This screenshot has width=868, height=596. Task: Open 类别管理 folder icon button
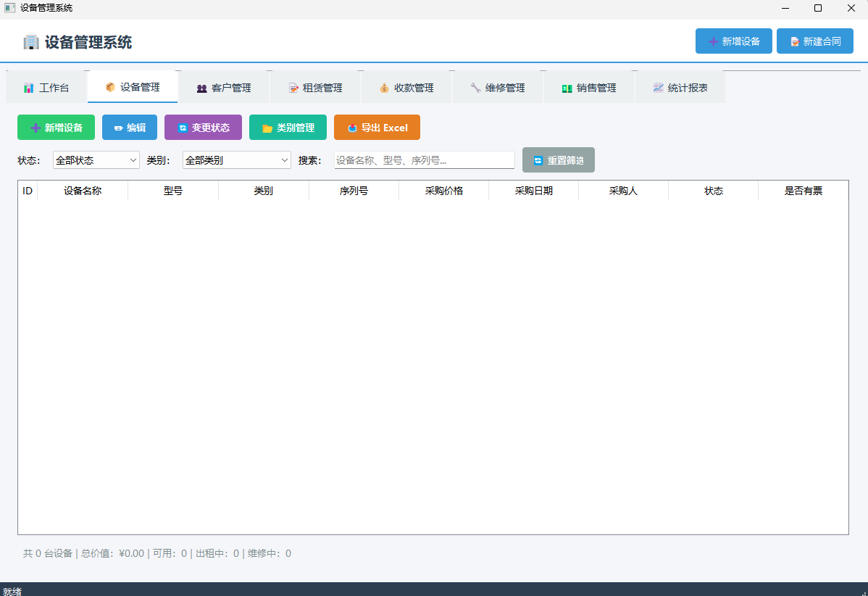(288, 128)
